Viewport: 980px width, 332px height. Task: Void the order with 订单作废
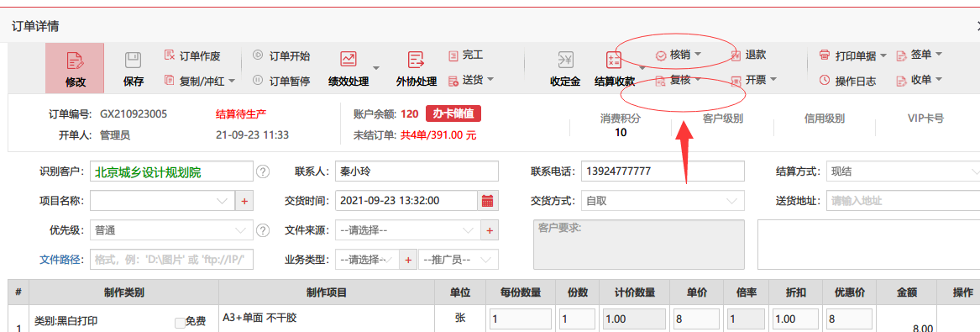pyautogui.click(x=192, y=55)
